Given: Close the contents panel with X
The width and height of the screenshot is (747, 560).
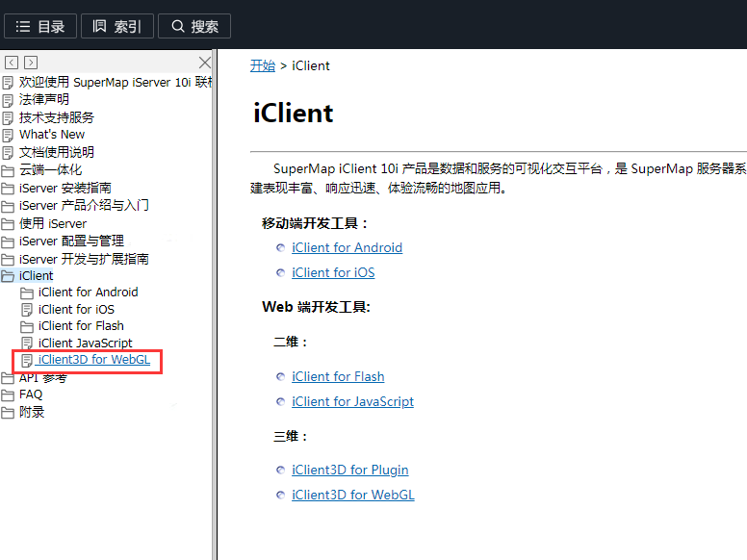Looking at the screenshot, I should [205, 63].
